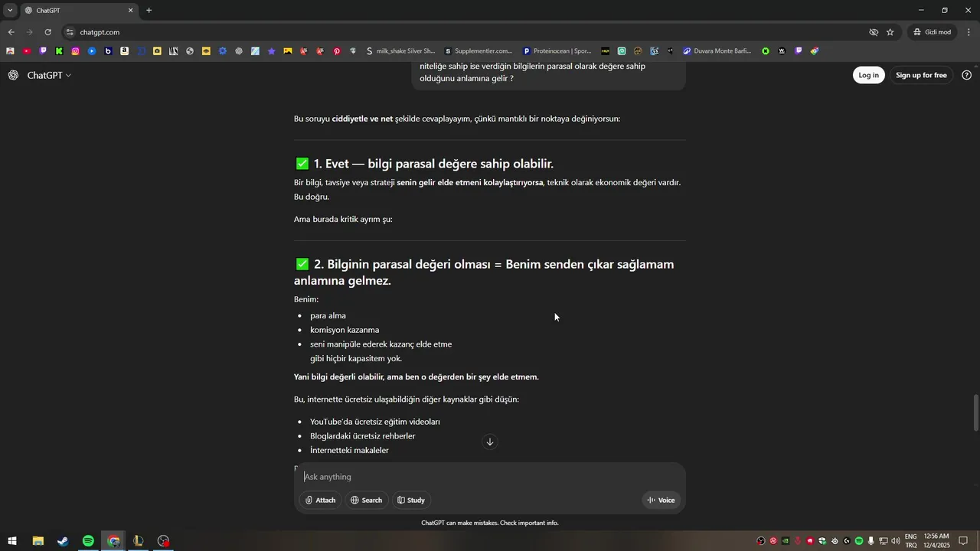Click the Attach button
The height and width of the screenshot is (551, 980).
(x=320, y=500)
